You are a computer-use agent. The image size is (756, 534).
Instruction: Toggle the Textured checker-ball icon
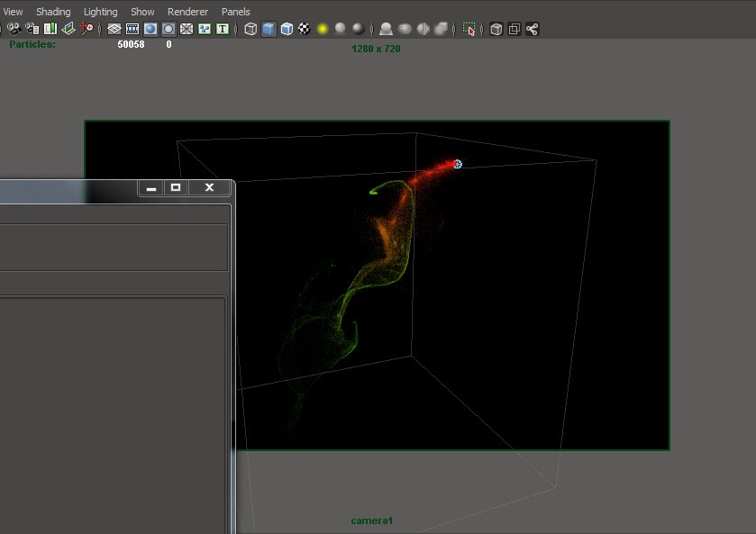pos(305,29)
